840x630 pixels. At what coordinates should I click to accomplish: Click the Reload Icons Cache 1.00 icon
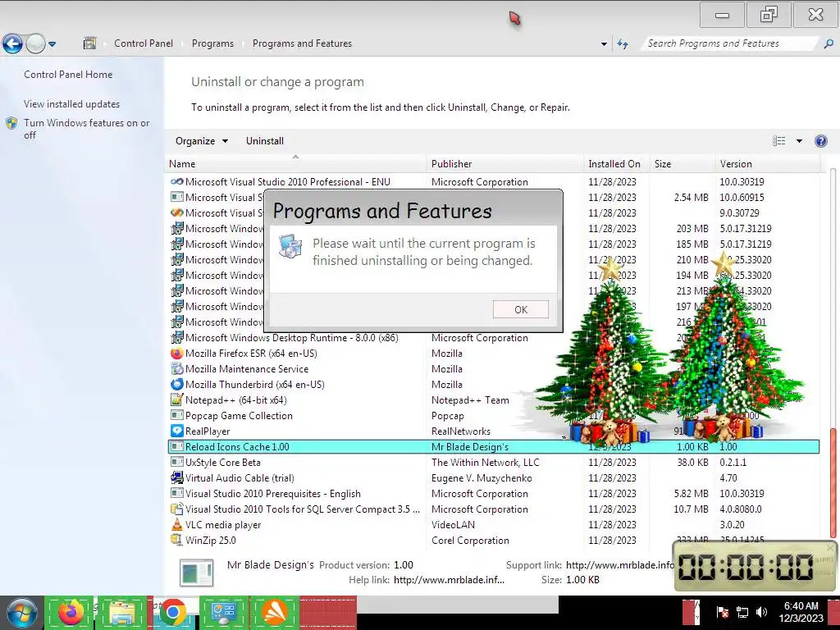(x=177, y=447)
